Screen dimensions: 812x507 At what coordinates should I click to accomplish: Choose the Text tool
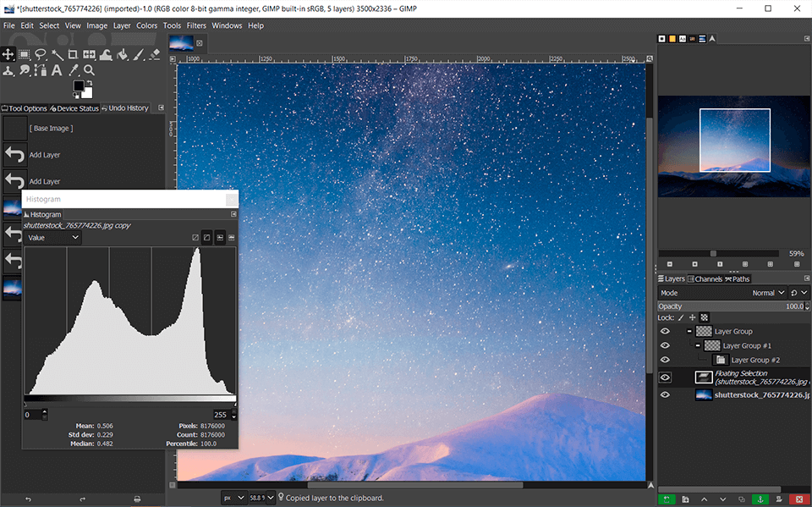[x=56, y=70]
